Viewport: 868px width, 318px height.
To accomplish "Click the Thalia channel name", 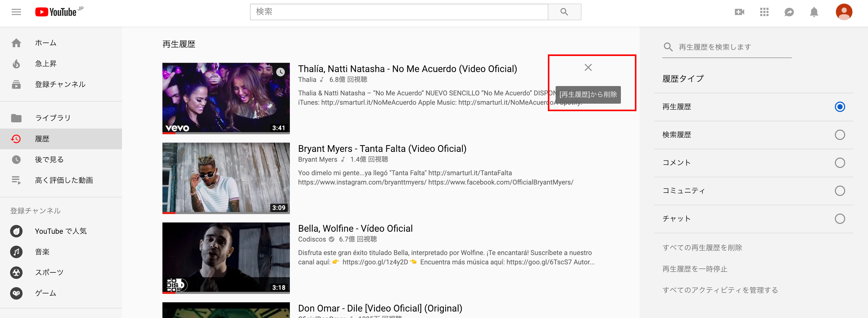I will [x=307, y=80].
